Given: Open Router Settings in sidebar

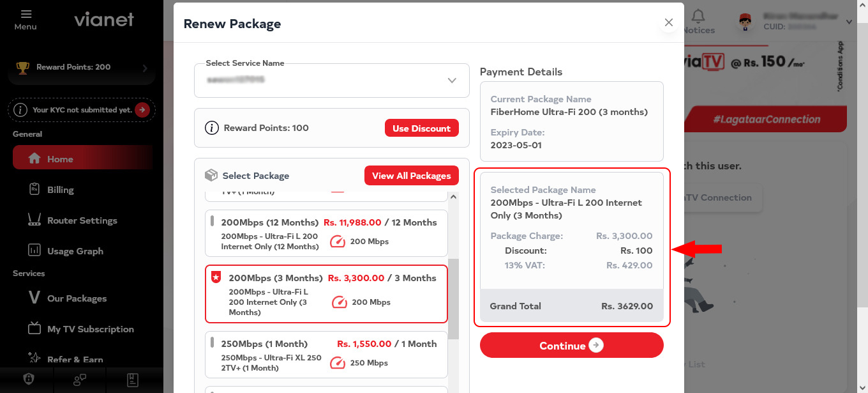Looking at the screenshot, I should click(82, 220).
